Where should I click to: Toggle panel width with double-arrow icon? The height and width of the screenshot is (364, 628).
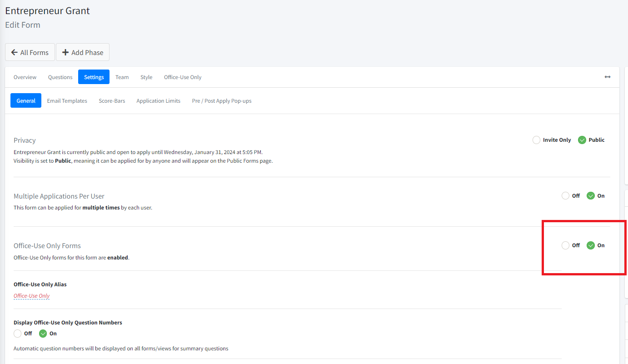point(608,77)
